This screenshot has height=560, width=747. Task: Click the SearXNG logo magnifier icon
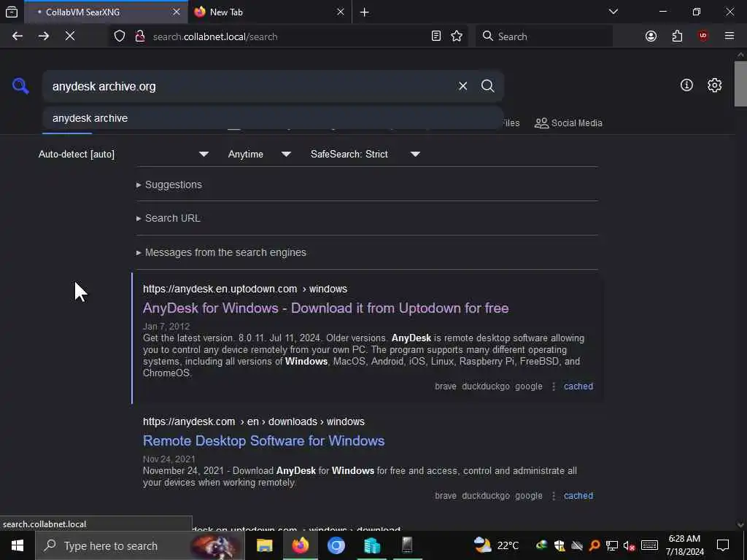20,86
